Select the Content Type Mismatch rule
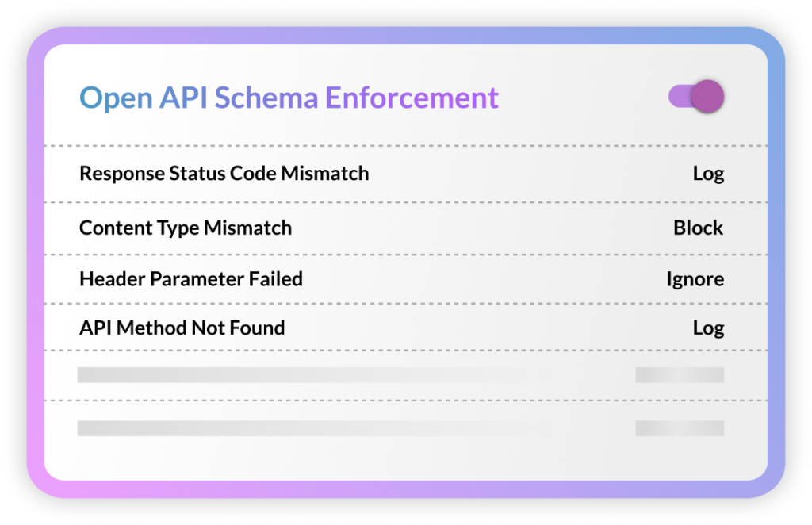This screenshot has width=812, height=525. coord(185,228)
